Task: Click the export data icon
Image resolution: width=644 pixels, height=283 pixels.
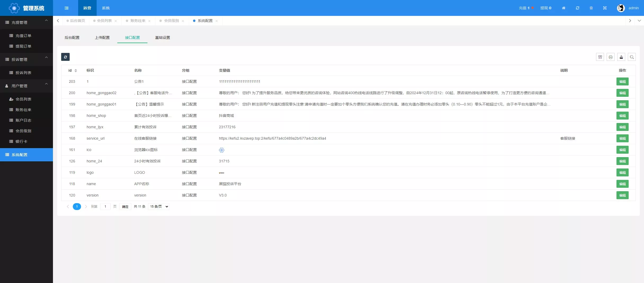Action: coord(621,57)
